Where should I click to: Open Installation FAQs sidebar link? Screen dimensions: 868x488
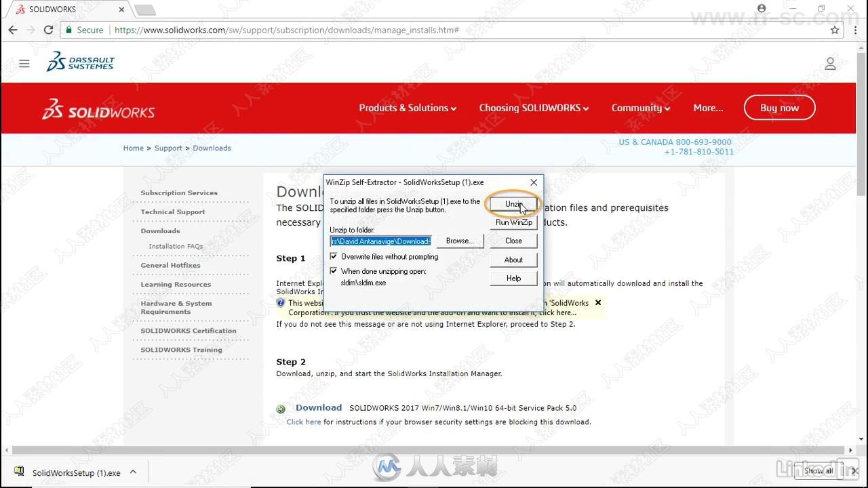click(x=176, y=246)
